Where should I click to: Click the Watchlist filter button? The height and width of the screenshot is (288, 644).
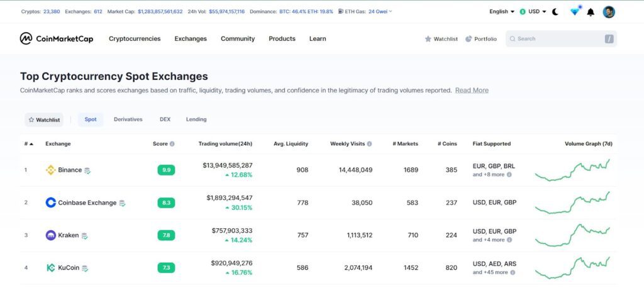pos(44,120)
